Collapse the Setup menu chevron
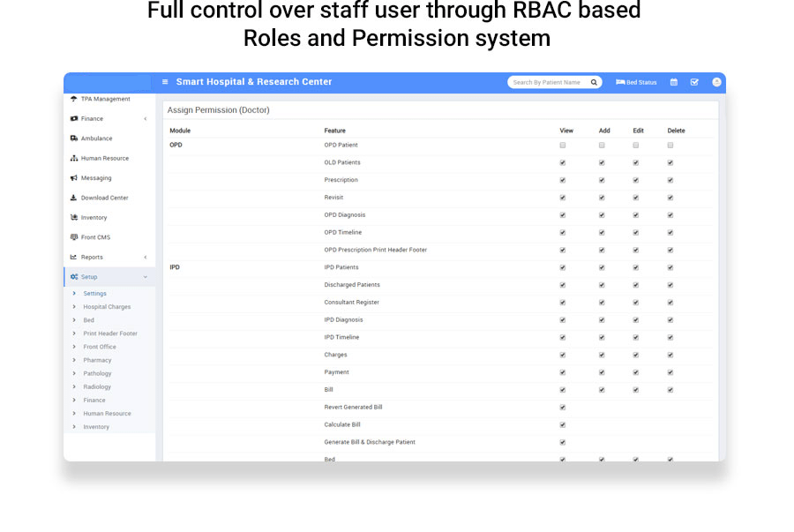This screenshot has width=794, height=532. tap(146, 277)
